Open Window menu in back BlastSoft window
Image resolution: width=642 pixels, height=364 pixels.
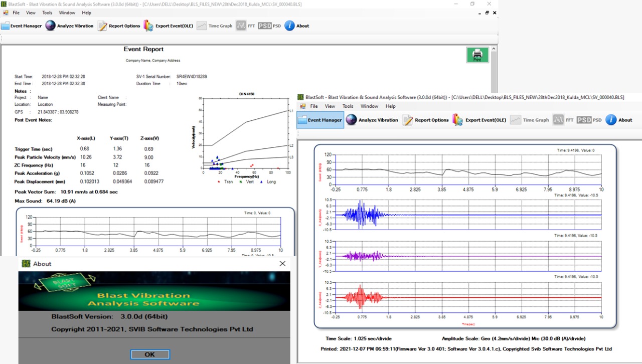[x=66, y=13]
